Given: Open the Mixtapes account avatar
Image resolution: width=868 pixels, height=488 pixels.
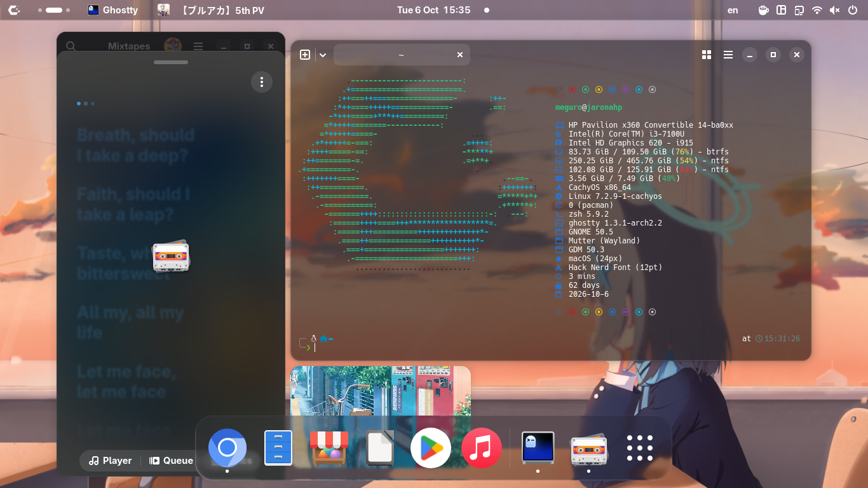Looking at the screenshot, I should point(173,46).
